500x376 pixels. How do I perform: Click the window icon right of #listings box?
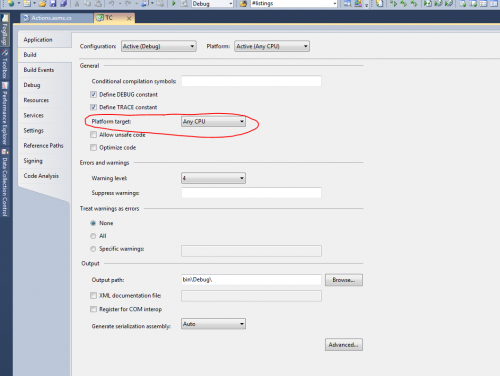tap(347, 3)
